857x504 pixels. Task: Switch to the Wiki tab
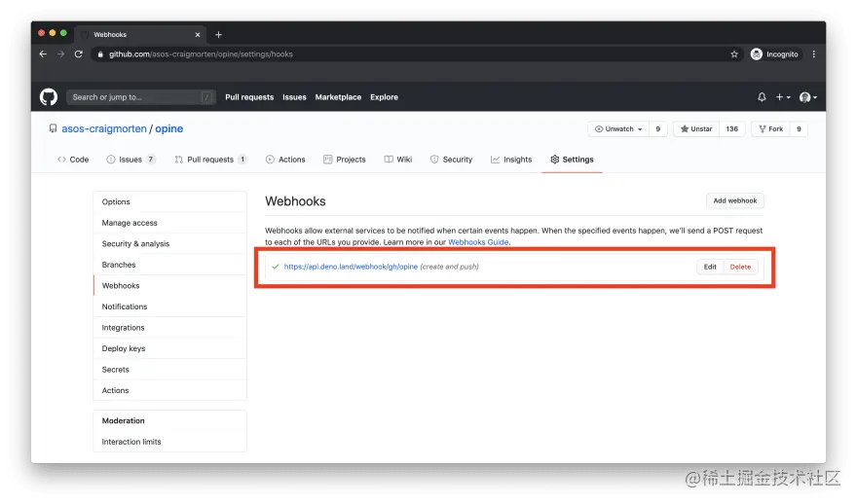[398, 160]
